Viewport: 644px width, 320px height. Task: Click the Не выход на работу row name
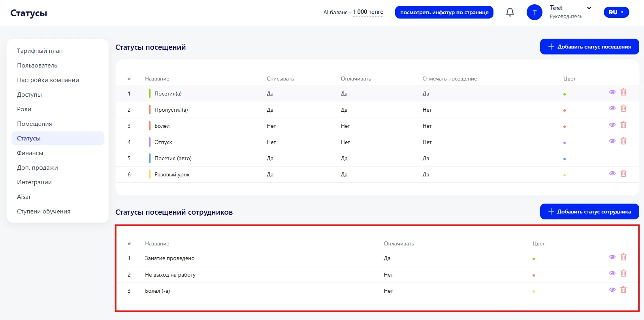tap(170, 275)
